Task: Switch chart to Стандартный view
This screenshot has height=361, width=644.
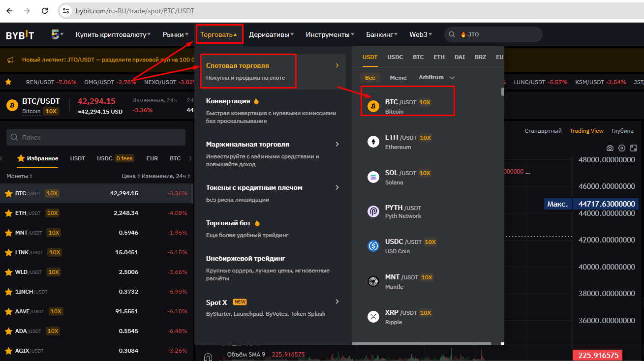Action: pyautogui.click(x=543, y=131)
